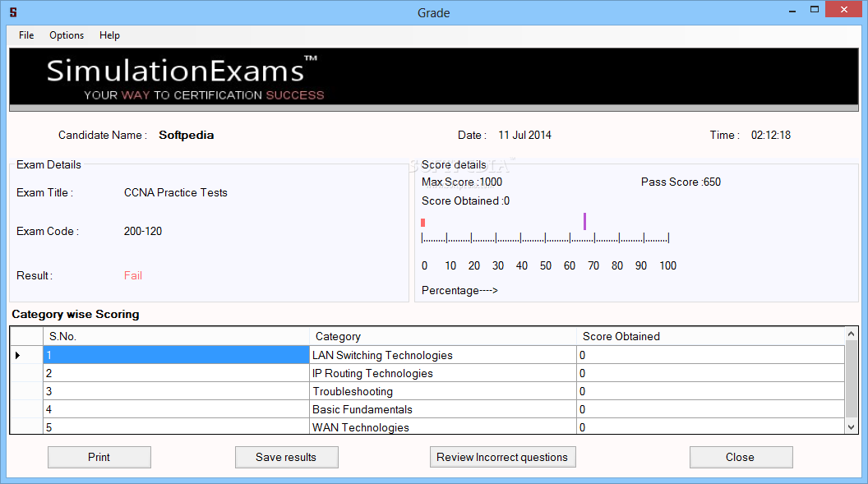This screenshot has height=484, width=868.
Task: Select S.No. cell 4
Action: coord(176,409)
